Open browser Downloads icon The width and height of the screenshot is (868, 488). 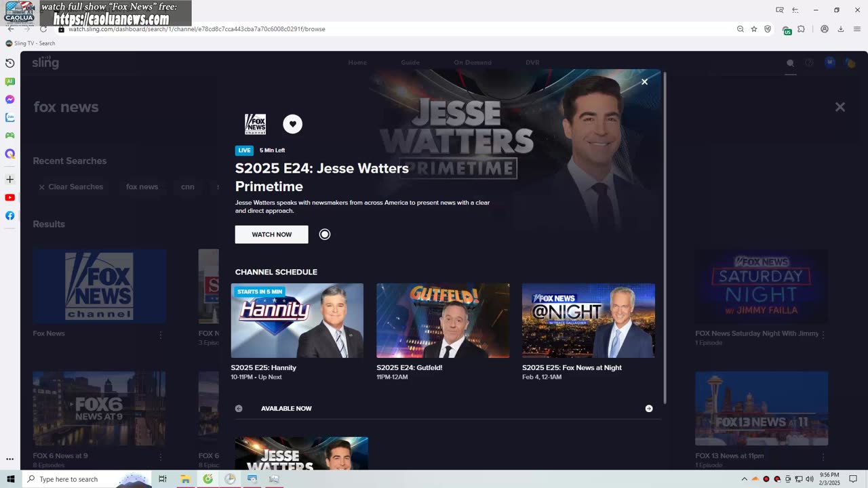[x=841, y=29]
